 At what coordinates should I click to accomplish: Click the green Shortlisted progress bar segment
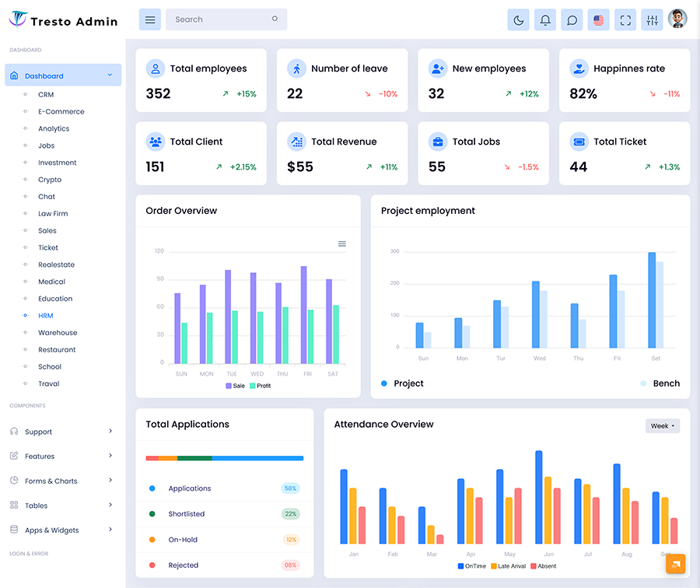click(194, 458)
